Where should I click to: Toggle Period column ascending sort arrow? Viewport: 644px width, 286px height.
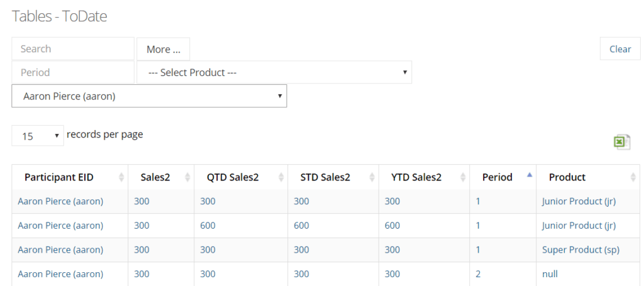[530, 175]
